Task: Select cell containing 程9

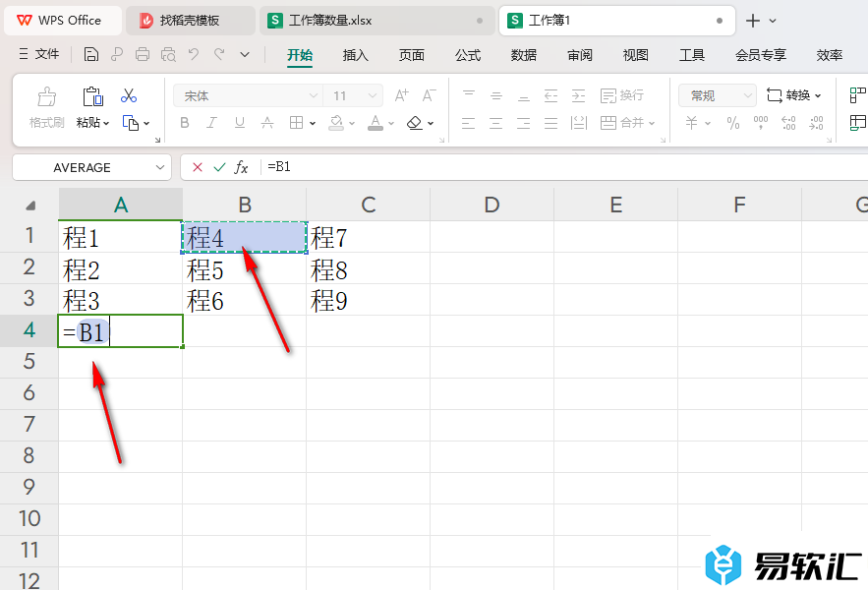Action: (368, 300)
